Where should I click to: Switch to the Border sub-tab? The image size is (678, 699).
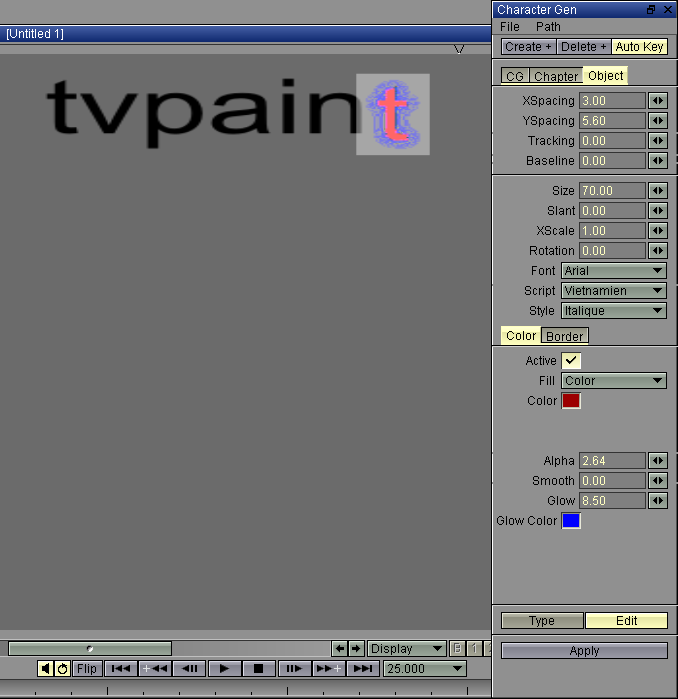[564, 336]
